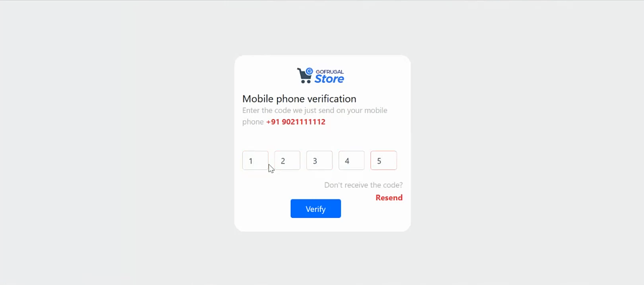The height and width of the screenshot is (285, 644).
Task: Click the Gofrugal shopping cart logo icon
Action: 305,75
